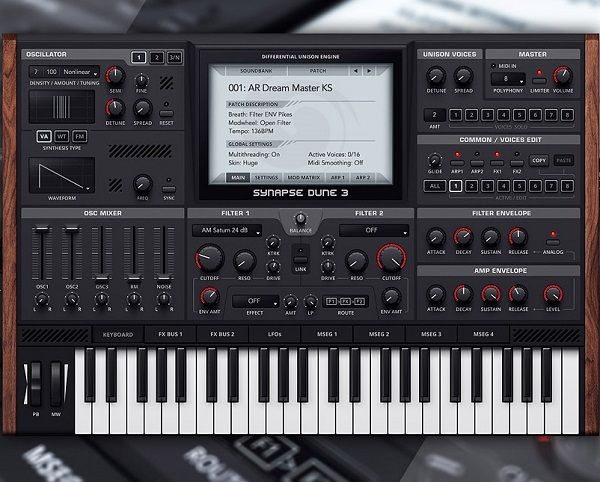Select the WT synthesis type
This screenshot has width=600, height=482.
point(62,136)
